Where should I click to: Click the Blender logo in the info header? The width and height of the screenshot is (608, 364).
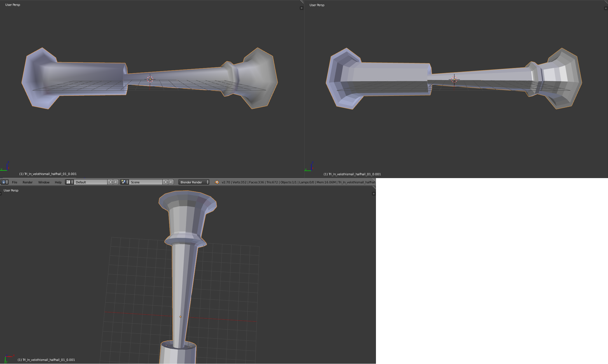pyautogui.click(x=217, y=182)
